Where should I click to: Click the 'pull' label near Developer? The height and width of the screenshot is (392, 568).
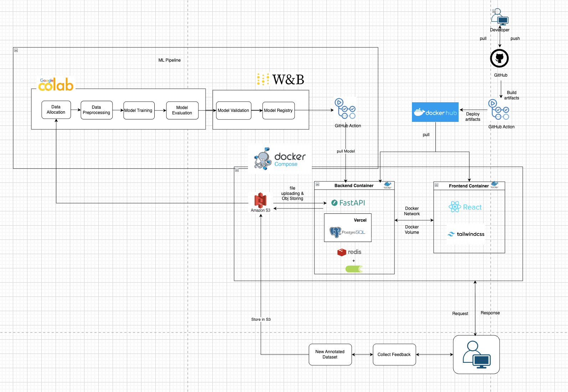pos(483,38)
